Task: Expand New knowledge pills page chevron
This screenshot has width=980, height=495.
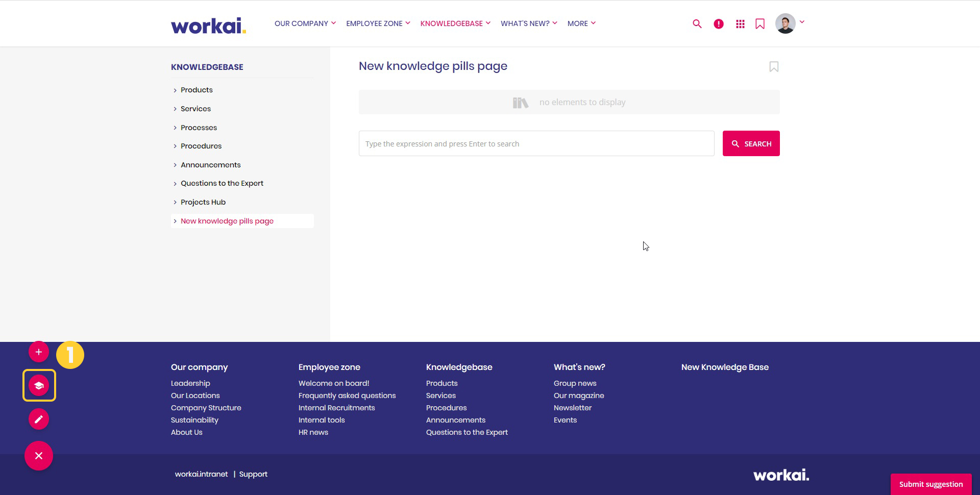Action: coord(175,221)
